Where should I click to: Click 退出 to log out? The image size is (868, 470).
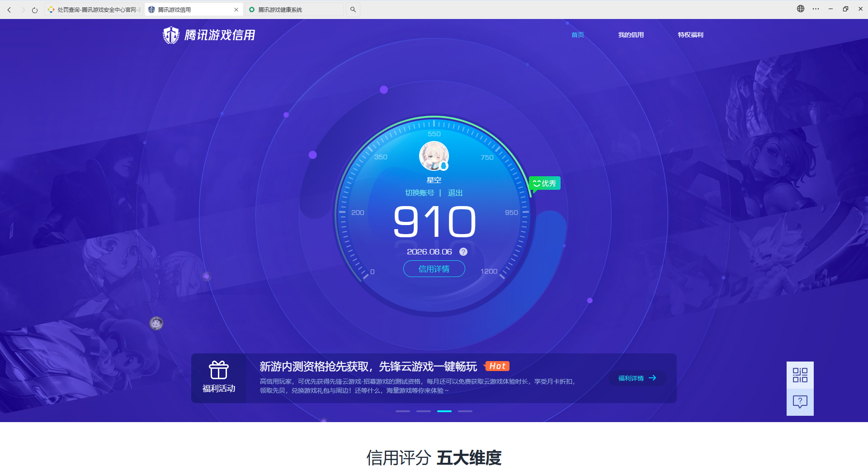[x=455, y=193]
